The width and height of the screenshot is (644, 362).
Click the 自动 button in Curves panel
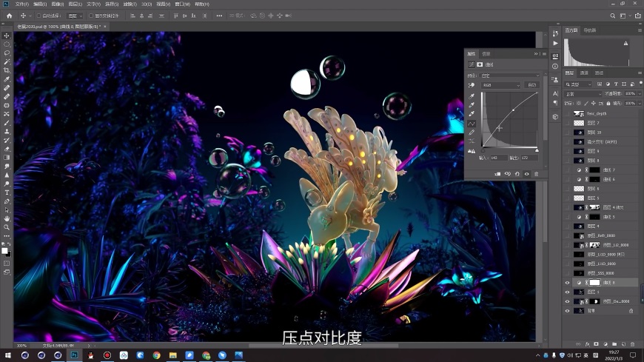click(531, 85)
